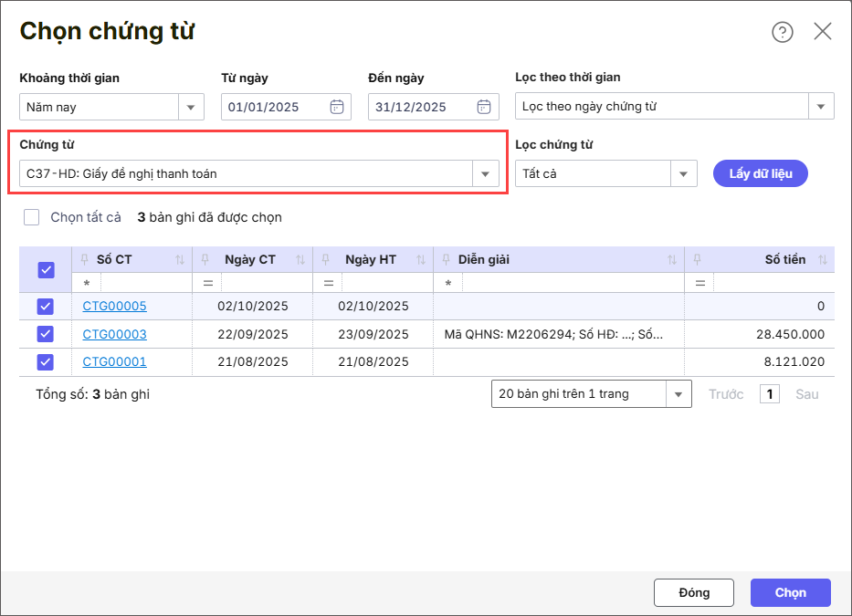Open voucher link CTG00003
Screen dimensions: 852x616
tap(114, 334)
